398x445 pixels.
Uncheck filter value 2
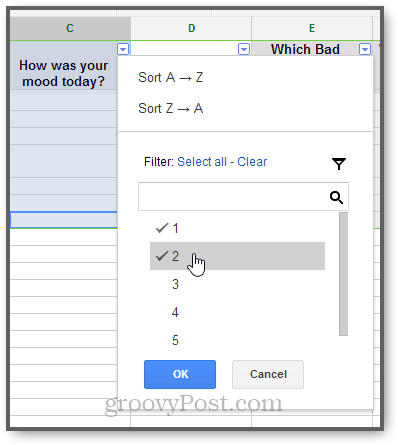(237, 256)
